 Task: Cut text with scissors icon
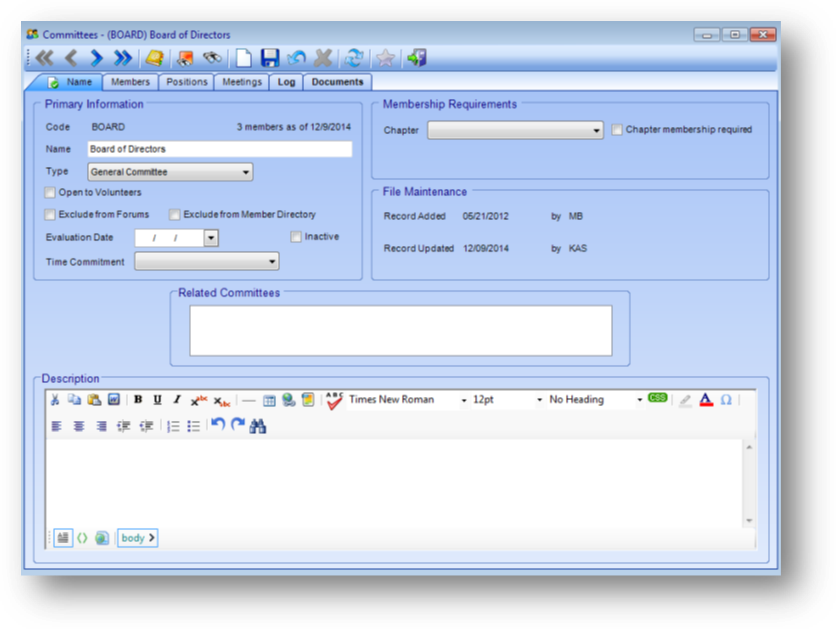tap(55, 400)
